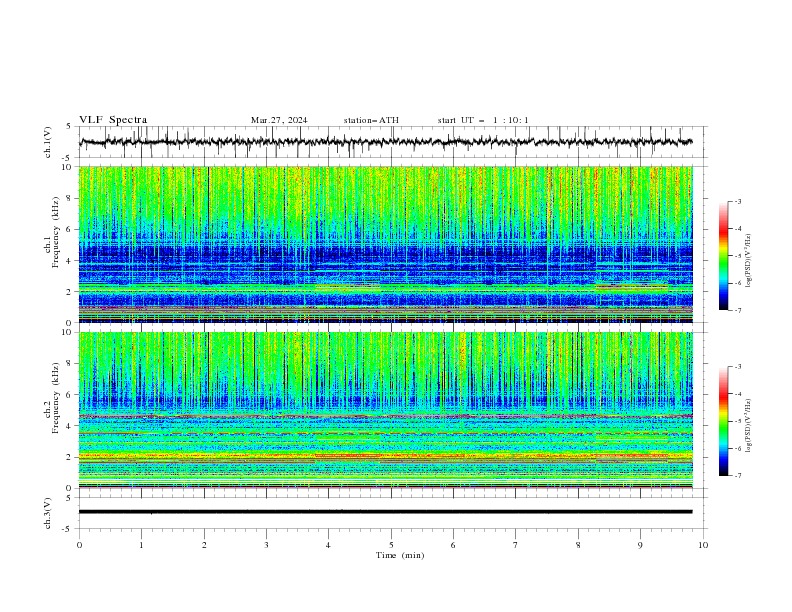Click the "VLF Spectra" title text
This screenshot has width=792, height=612.
[x=113, y=120]
